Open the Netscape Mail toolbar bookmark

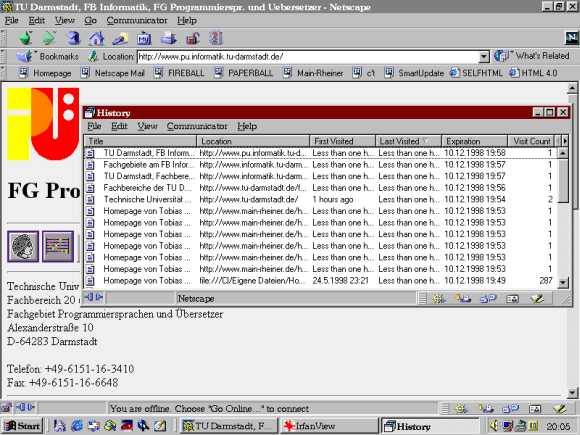113,73
